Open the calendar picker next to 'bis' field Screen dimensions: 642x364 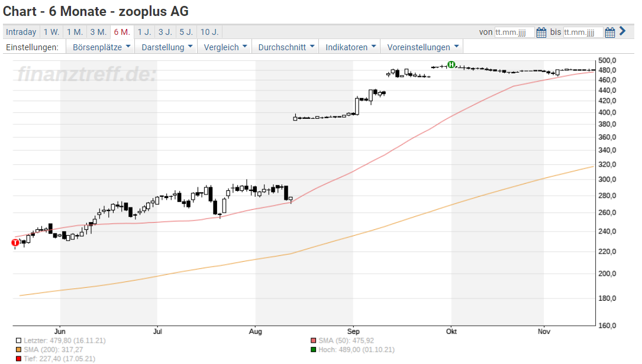609,32
